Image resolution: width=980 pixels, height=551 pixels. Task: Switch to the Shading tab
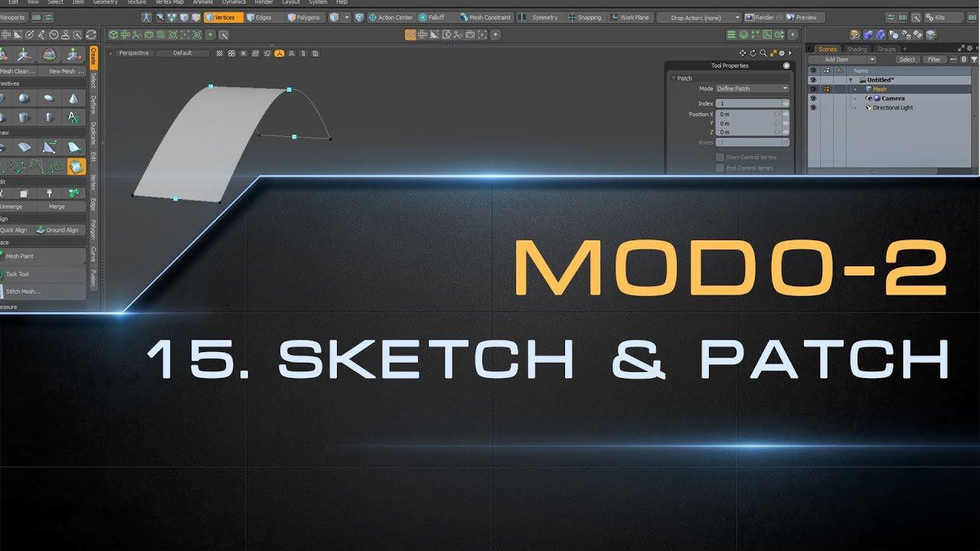coord(857,49)
